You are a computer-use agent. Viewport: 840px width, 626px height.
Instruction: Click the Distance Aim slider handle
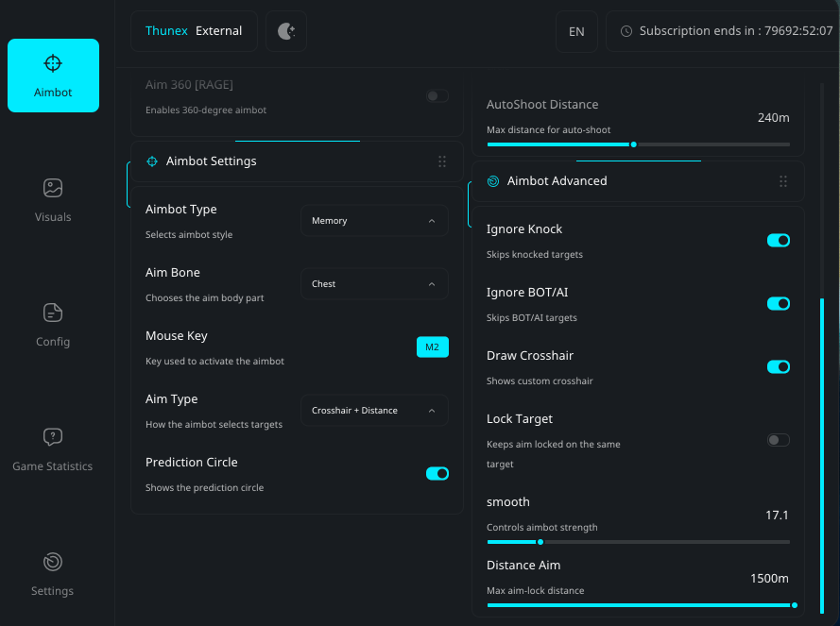795,605
